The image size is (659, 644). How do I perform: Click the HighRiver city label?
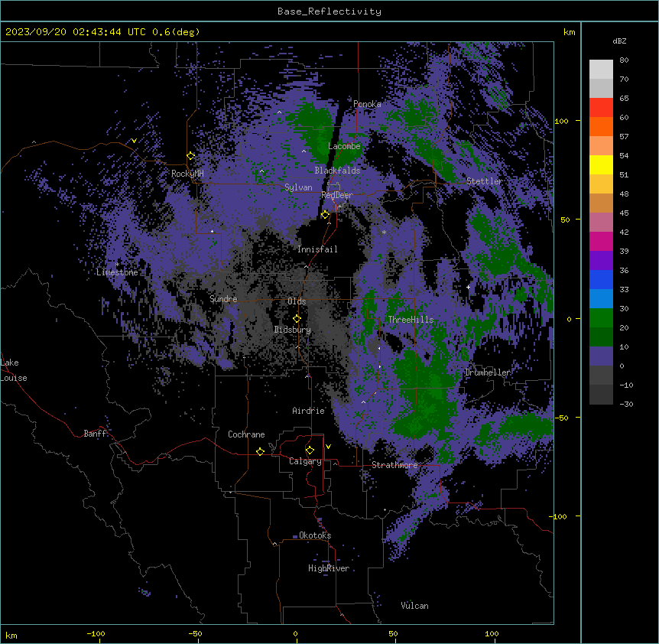tap(329, 568)
